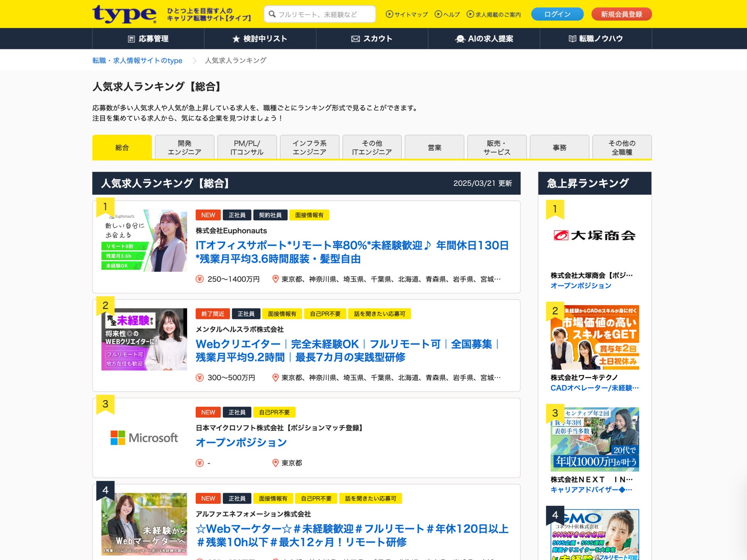Screen dimensions: 747x560
Task: Open the キャリアアドバイザー link
Action: pyautogui.click(x=591, y=490)
